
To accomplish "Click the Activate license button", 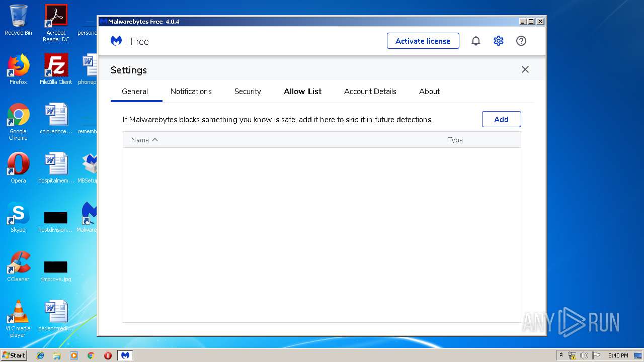I will coord(423,41).
